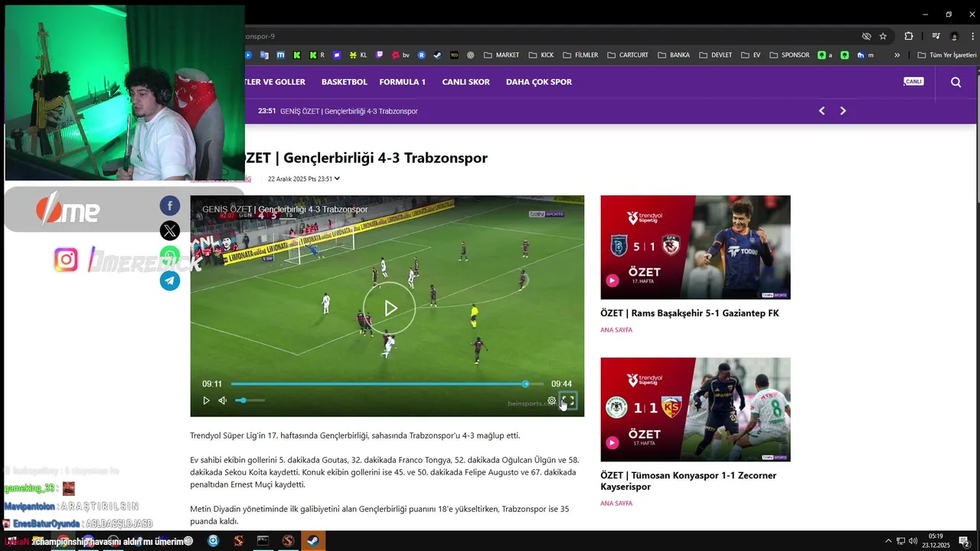Open Windows notification center
Image resolution: width=980 pixels, height=551 pixels.
964,541
